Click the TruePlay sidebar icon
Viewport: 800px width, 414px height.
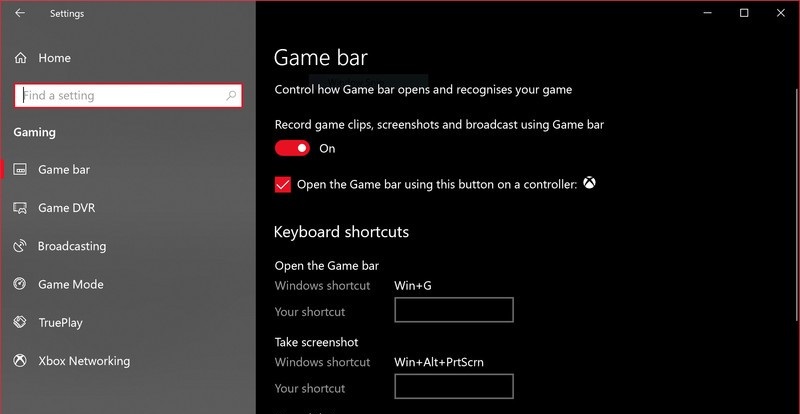[x=20, y=323]
